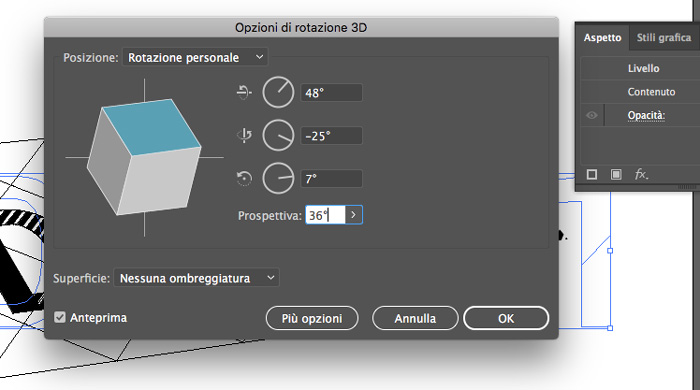Toggle the Anteprima checkbox
Viewport: 700px width, 390px height.
point(60,317)
